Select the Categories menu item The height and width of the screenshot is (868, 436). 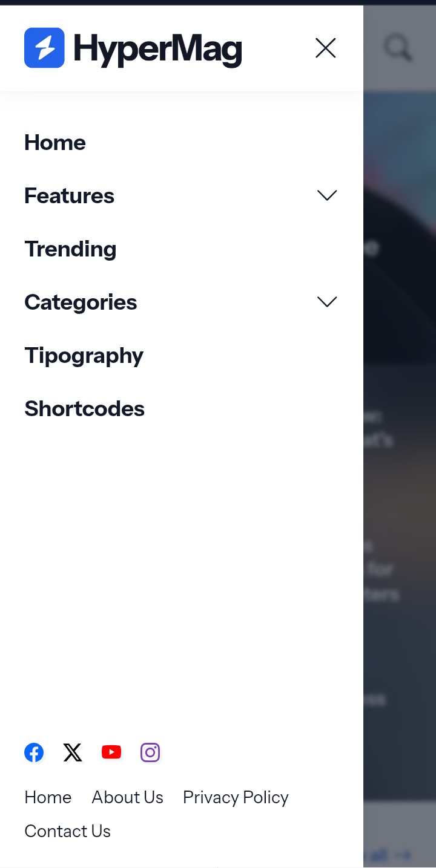(x=81, y=302)
